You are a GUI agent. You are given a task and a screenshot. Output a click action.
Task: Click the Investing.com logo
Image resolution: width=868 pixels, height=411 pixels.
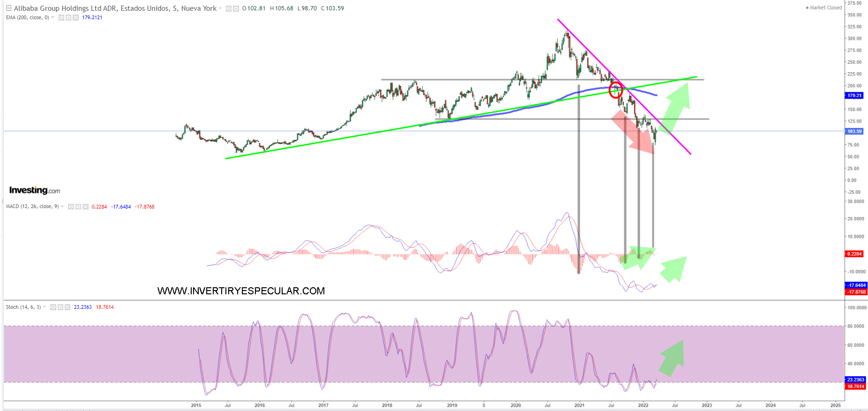pyautogui.click(x=35, y=190)
